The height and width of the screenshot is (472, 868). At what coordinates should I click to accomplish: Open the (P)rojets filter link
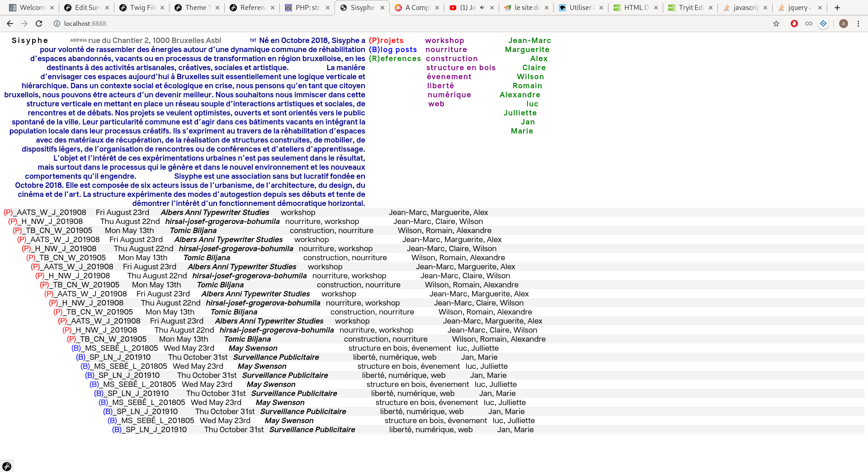[386, 41]
